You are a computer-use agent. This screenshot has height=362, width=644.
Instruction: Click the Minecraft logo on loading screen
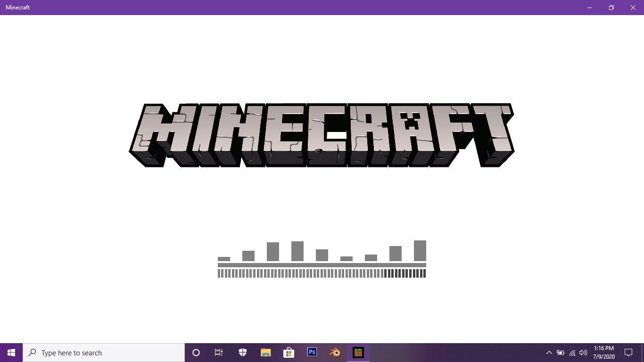(322, 135)
